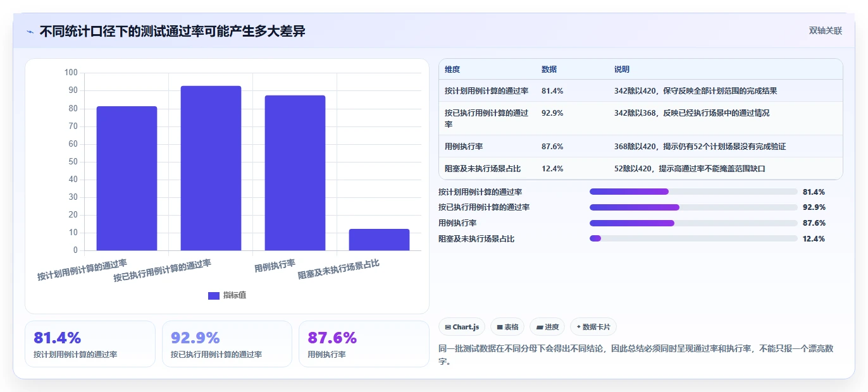This screenshot has width=868, height=392.
Task: Click table cell value 92.9%
Action: (x=552, y=113)
